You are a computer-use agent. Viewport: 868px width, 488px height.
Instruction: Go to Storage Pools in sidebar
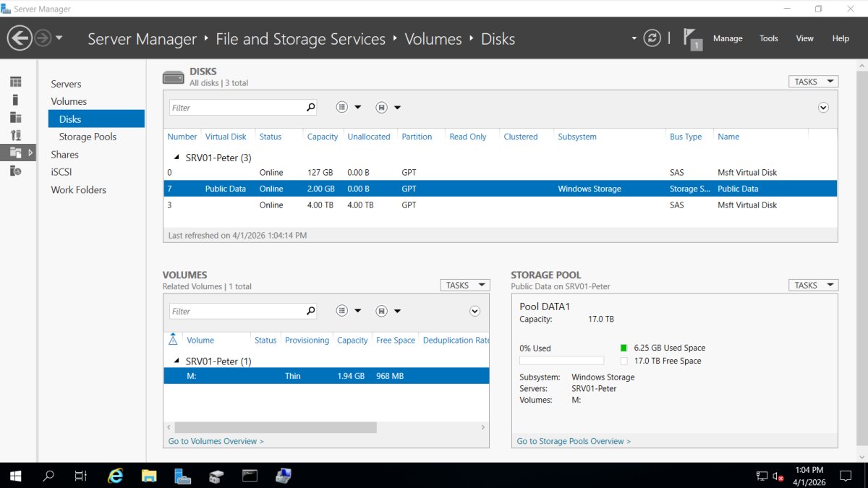tap(88, 137)
